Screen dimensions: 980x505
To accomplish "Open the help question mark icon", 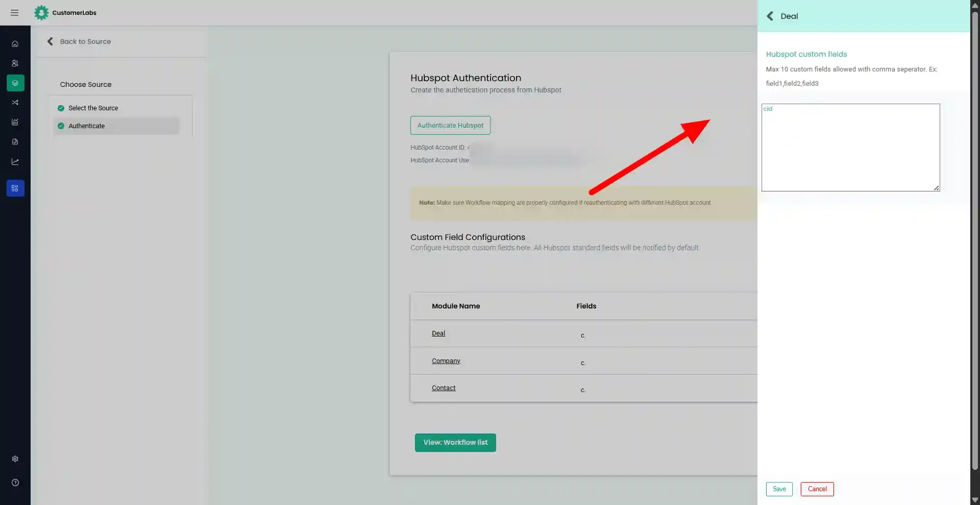I will click(15, 483).
